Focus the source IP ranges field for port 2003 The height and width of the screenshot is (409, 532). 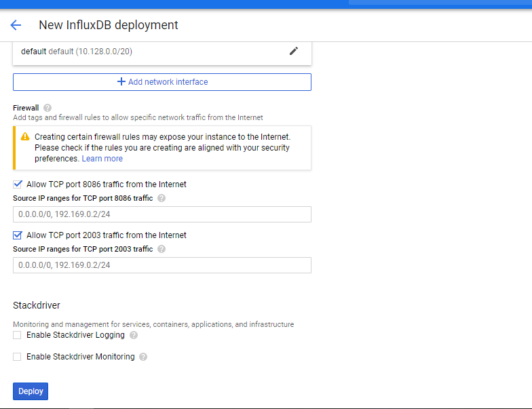click(x=162, y=265)
